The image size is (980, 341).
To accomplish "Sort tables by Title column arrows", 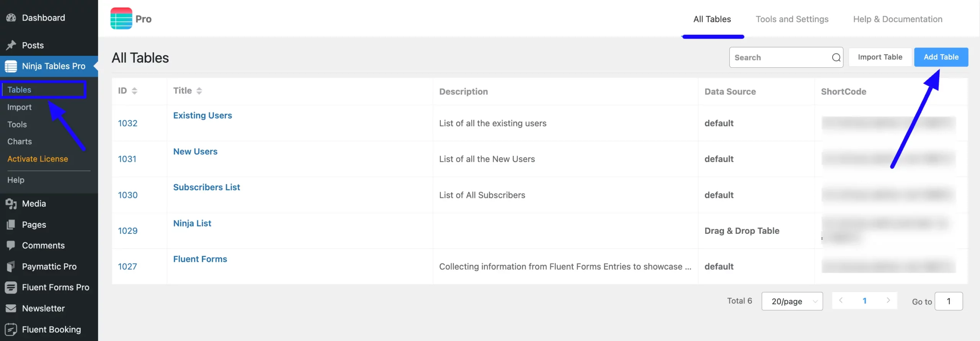I will pyautogui.click(x=199, y=91).
